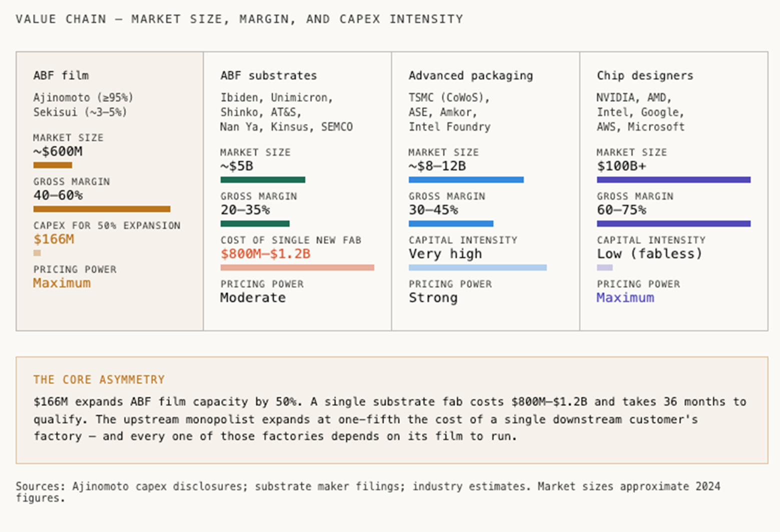
Task: Click the orange "Maximum" pricing power in ABF film
Action: pos(62,283)
